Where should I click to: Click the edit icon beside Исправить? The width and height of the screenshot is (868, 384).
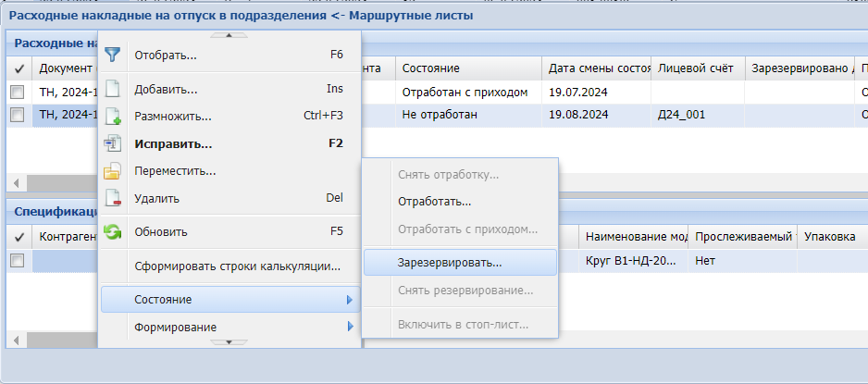click(113, 143)
